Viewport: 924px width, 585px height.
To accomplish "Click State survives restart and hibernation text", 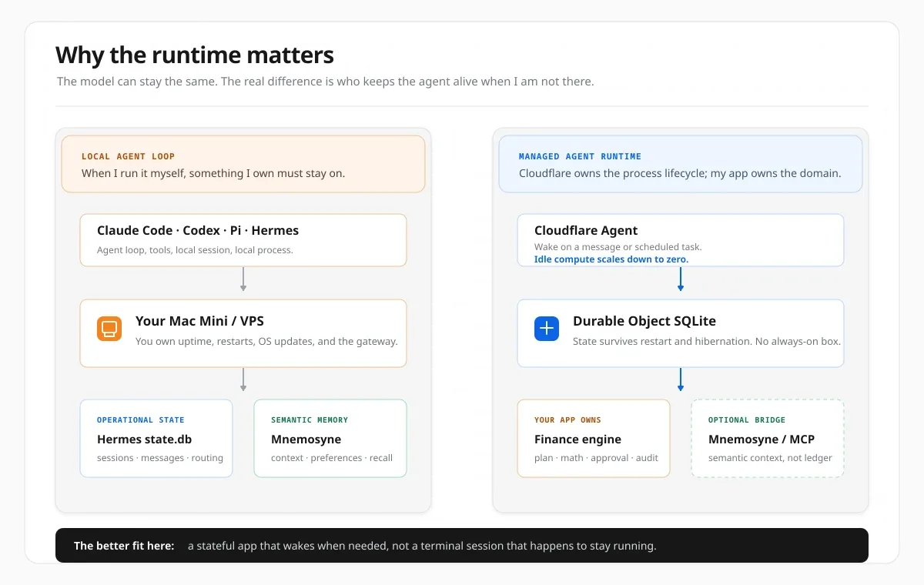I will (x=707, y=341).
